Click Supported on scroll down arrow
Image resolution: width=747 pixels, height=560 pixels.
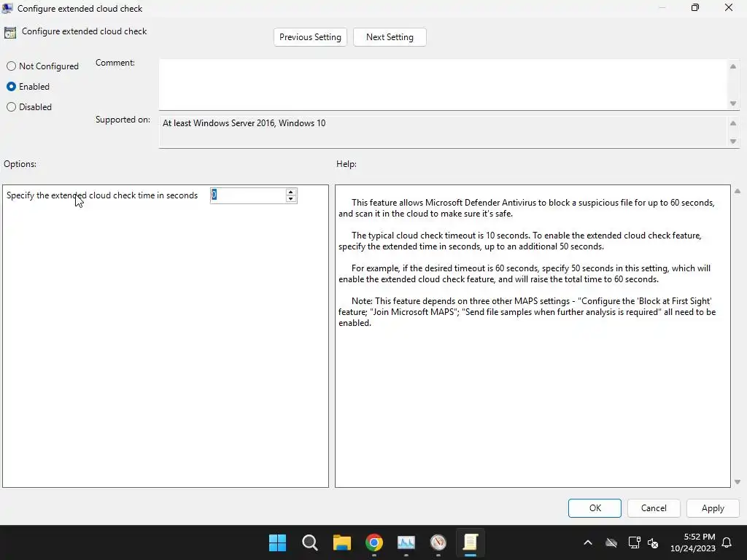point(733,141)
